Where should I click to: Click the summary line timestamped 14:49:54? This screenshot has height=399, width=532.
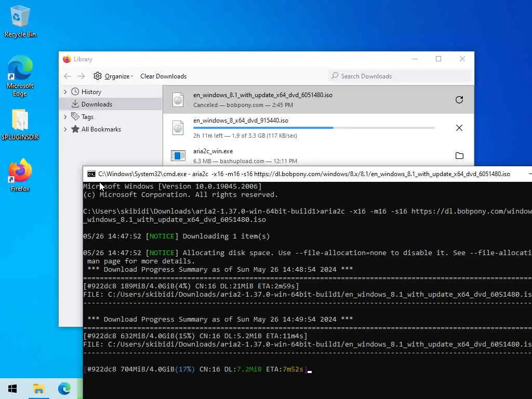point(220,320)
